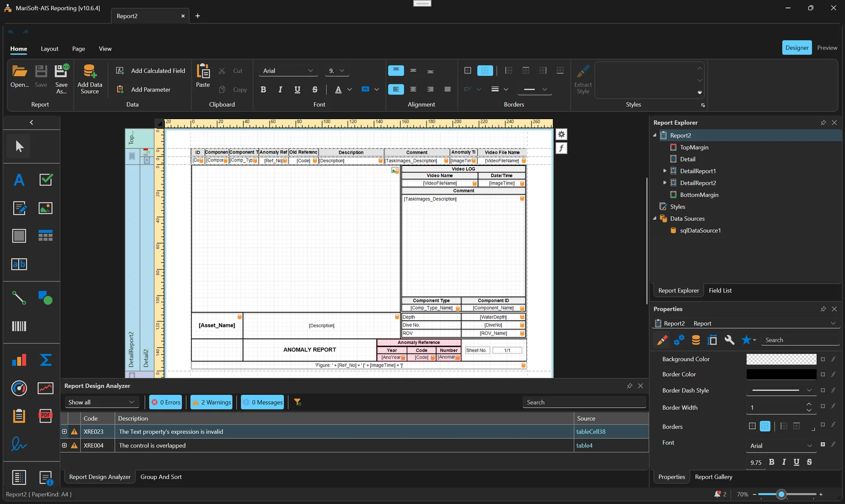The height and width of the screenshot is (504, 845).
Task: Select the Panel control tool
Action: coord(19,236)
